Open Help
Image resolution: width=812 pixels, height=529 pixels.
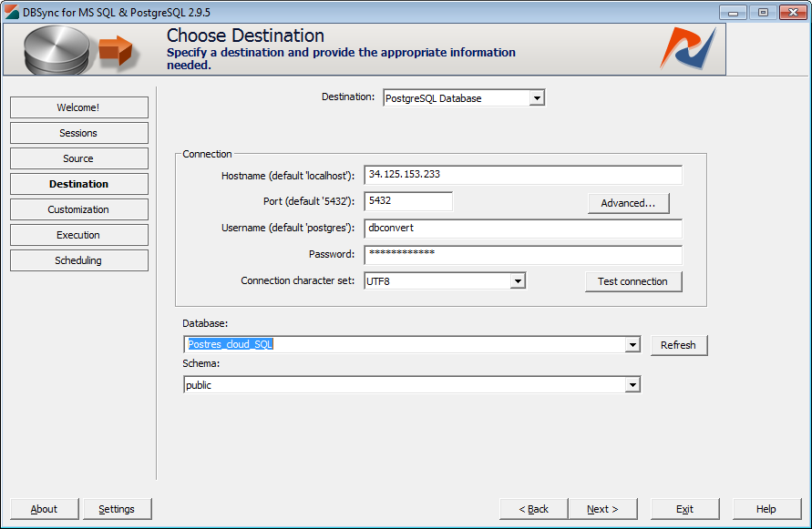click(766, 509)
